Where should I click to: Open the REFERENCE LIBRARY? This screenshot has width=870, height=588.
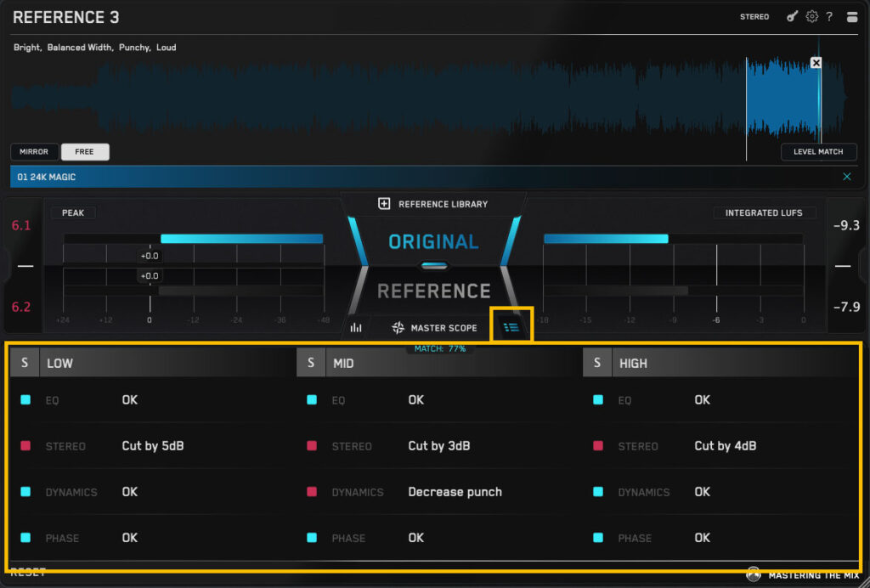(443, 204)
